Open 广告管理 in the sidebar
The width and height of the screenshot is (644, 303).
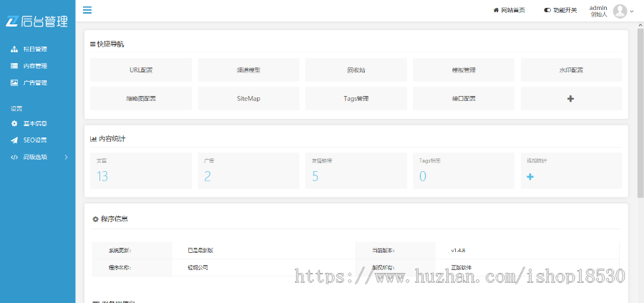[35, 82]
